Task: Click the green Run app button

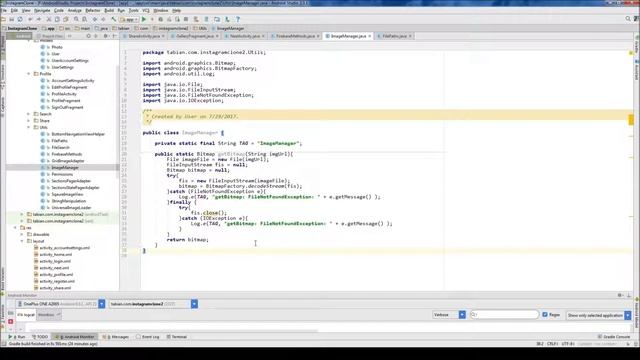Action: 144,19
